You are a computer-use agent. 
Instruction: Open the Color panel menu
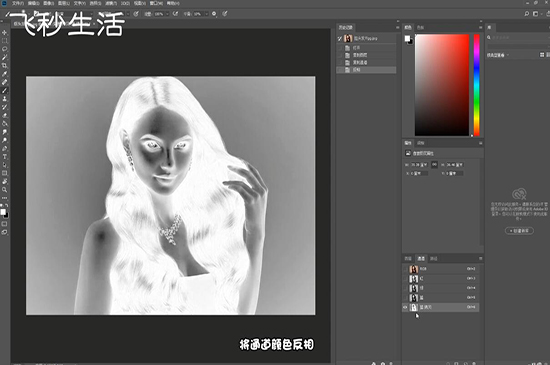point(480,27)
